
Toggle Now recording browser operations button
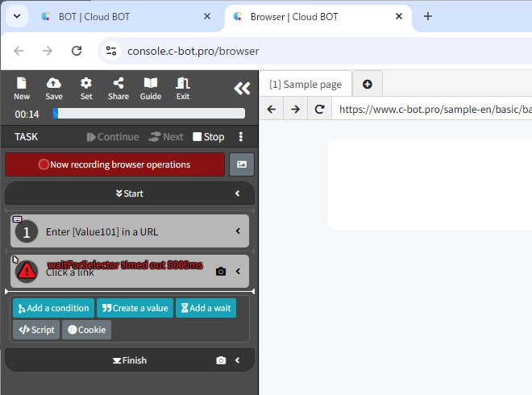[x=114, y=164]
